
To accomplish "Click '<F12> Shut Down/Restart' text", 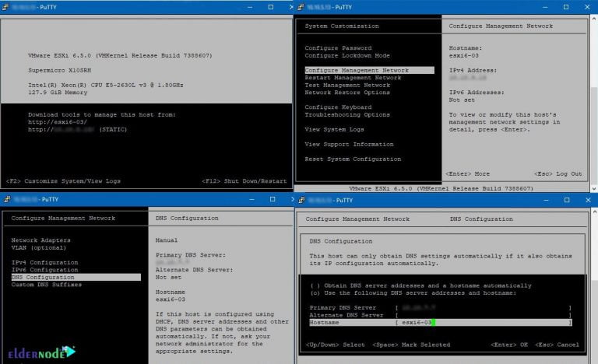I will pyautogui.click(x=244, y=181).
